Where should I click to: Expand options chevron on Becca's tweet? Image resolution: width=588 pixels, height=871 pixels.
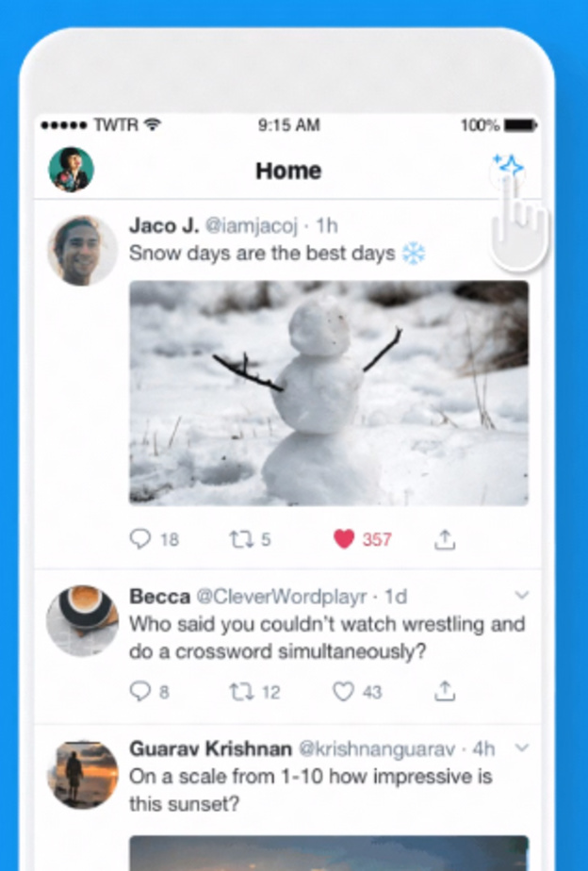click(521, 596)
